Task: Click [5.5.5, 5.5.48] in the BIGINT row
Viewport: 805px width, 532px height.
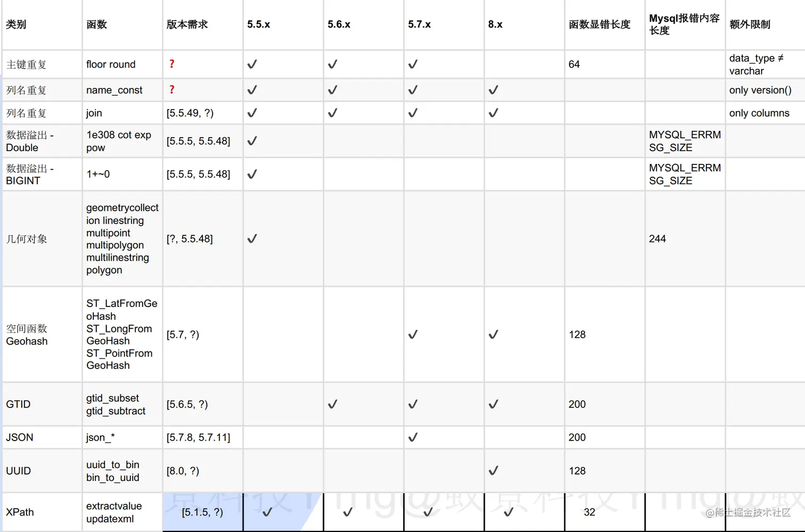Action: click(x=203, y=174)
